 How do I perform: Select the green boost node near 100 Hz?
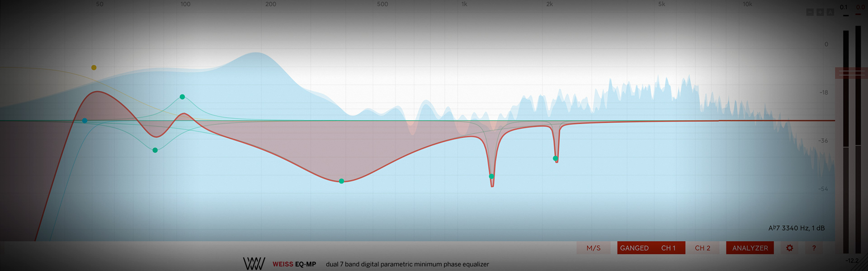click(x=182, y=97)
